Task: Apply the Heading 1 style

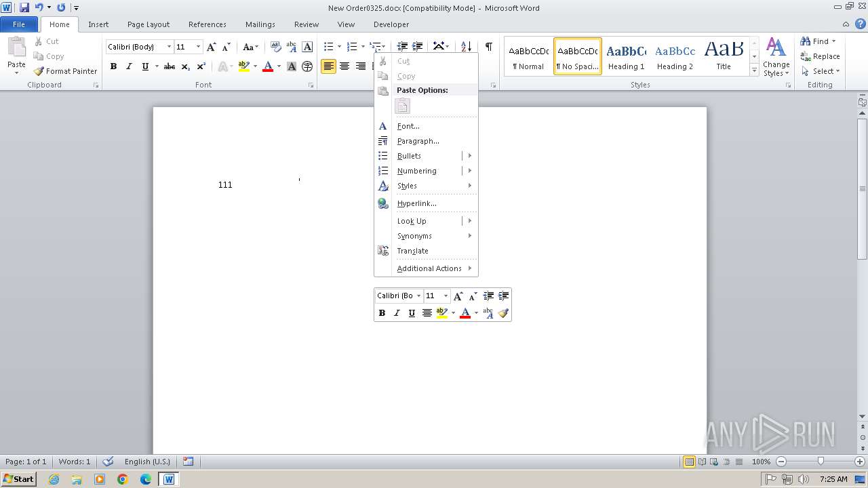Action: point(626,57)
